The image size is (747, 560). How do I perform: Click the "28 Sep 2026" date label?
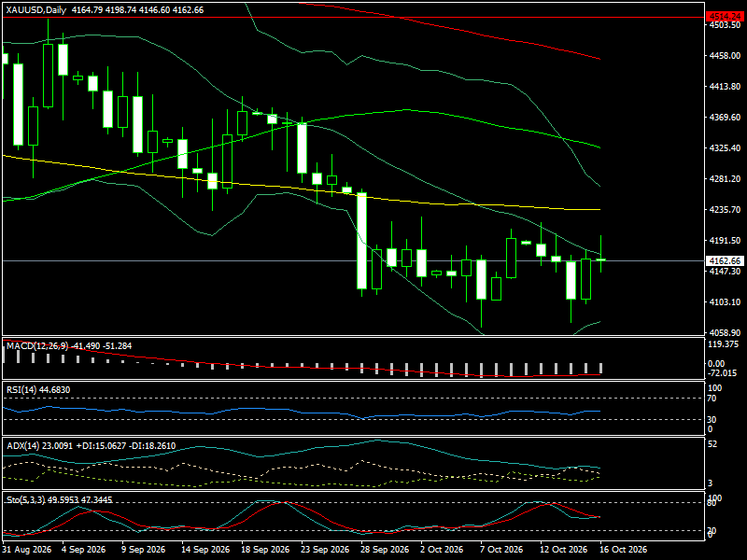[x=385, y=550]
